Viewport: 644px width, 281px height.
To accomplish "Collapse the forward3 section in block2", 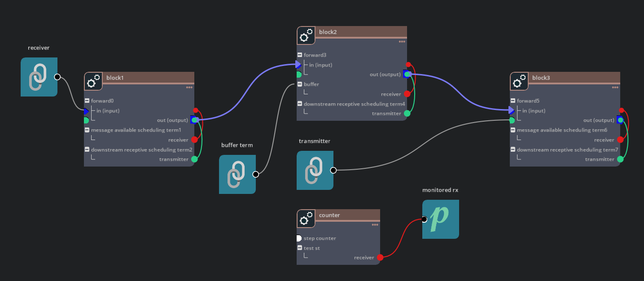I will point(299,55).
